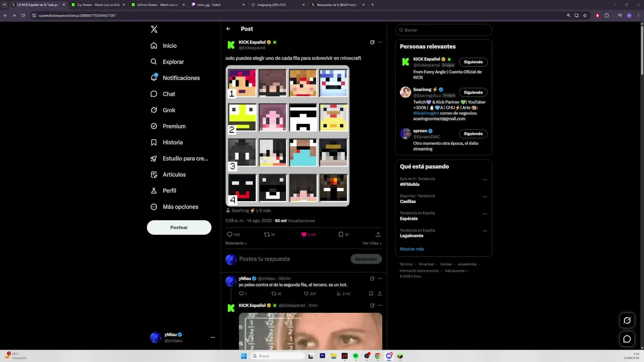
Task: Repost yMiau's reply
Action: pyautogui.click(x=274, y=294)
